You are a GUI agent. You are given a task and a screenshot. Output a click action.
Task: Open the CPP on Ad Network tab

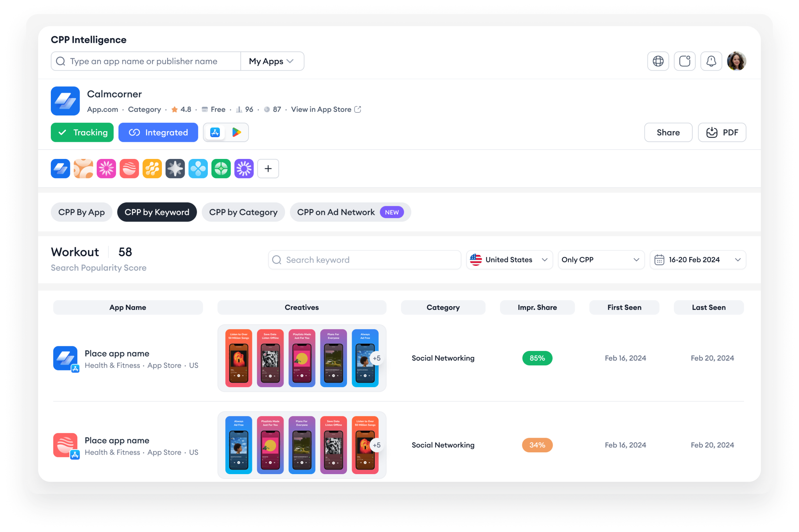coord(350,212)
